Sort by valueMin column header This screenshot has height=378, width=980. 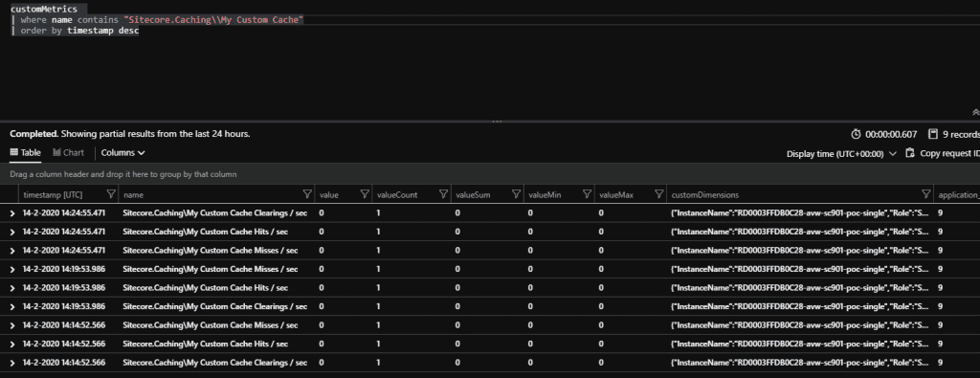click(545, 195)
